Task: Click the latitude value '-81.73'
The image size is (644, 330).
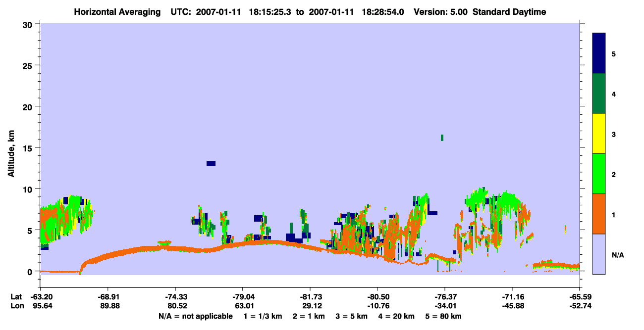Action: [310, 297]
